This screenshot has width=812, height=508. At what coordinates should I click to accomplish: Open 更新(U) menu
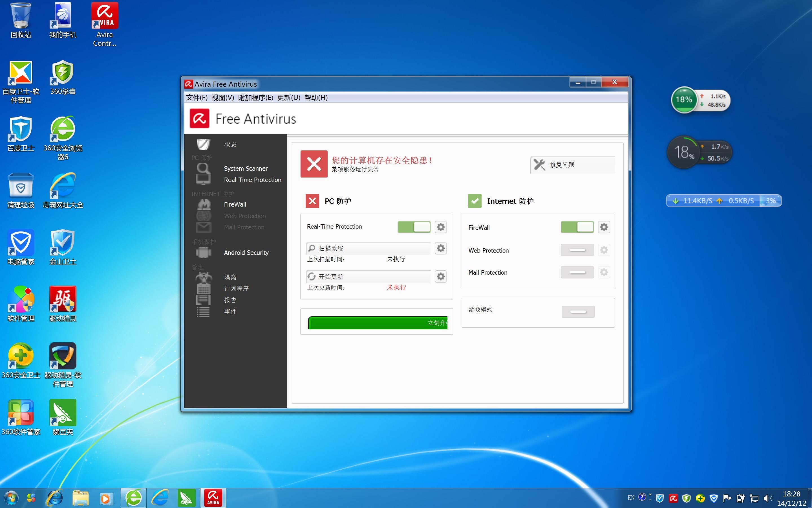[x=288, y=97]
